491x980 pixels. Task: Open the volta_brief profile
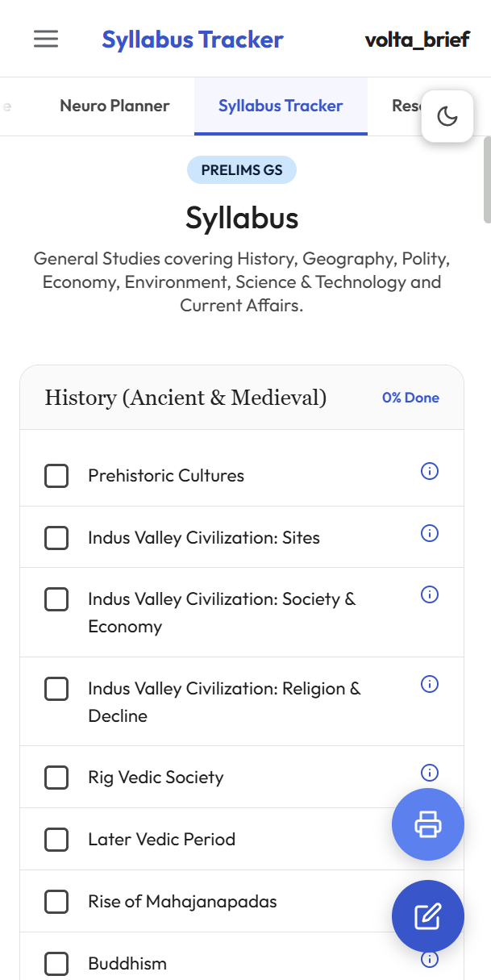(418, 39)
